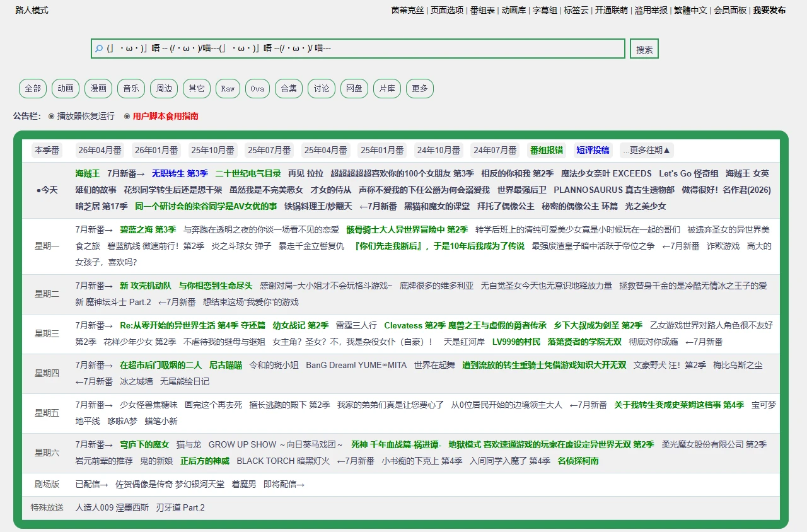Click the 路人模式 label at top left
Screen dimensions: 807x532
tap(32, 10)
